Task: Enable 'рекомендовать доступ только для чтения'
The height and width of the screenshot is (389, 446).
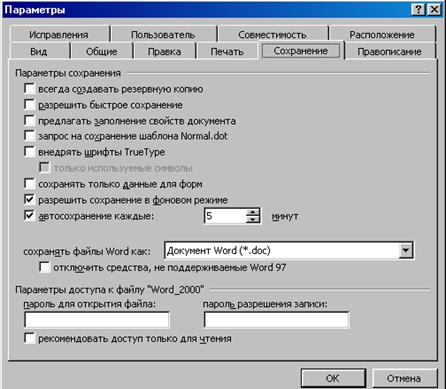Action: [29, 338]
